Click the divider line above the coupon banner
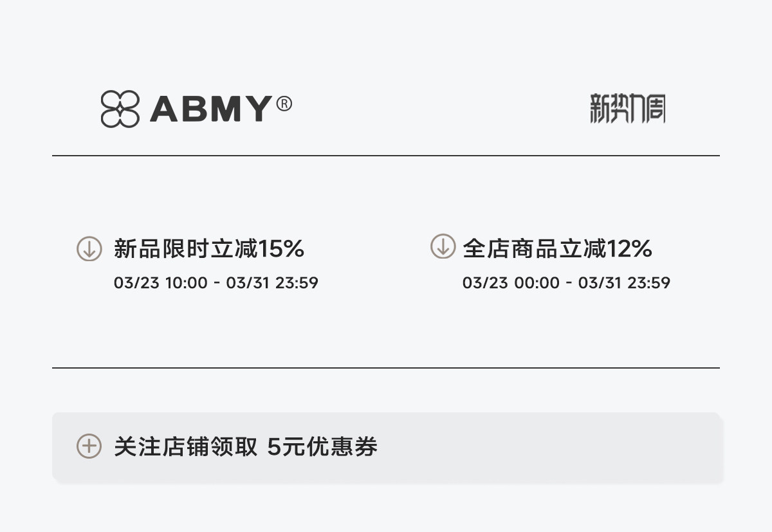 (386, 368)
